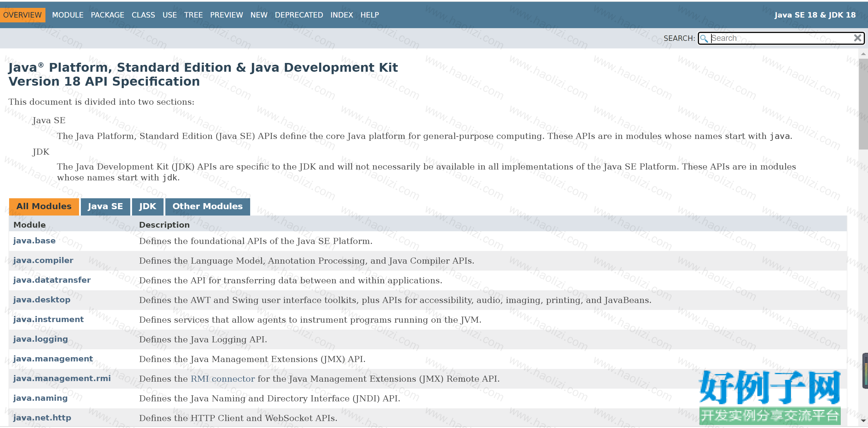Go to MODULE in navigation bar

(x=68, y=15)
